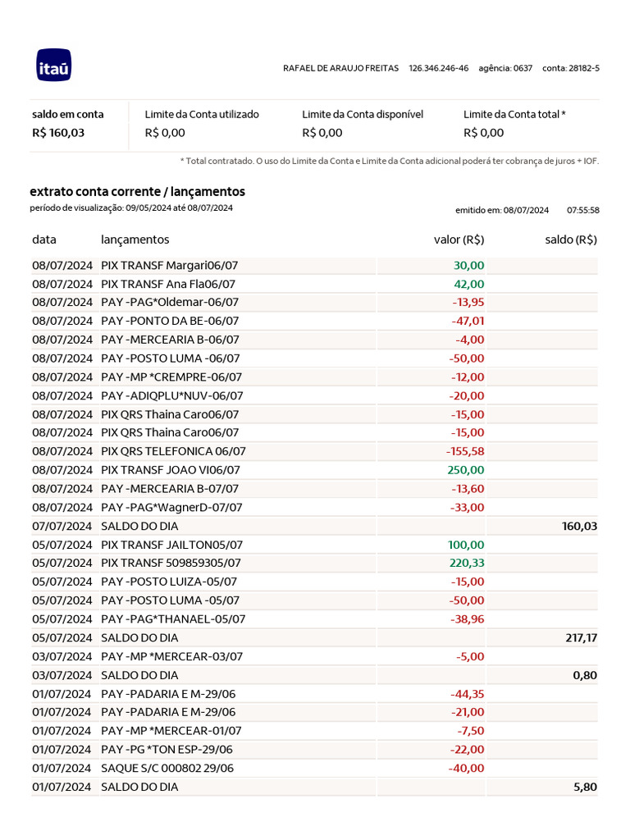Click the 217,17 daily balance amount
630x840 pixels.
point(581,637)
